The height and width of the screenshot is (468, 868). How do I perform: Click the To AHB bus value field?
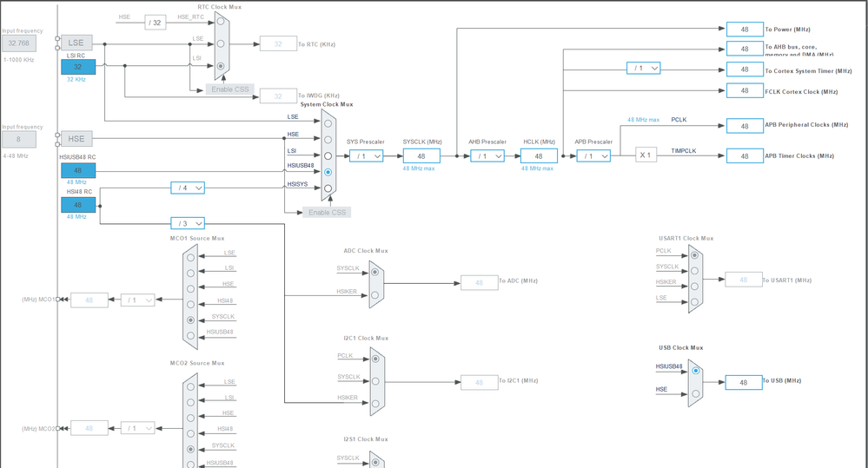745,49
